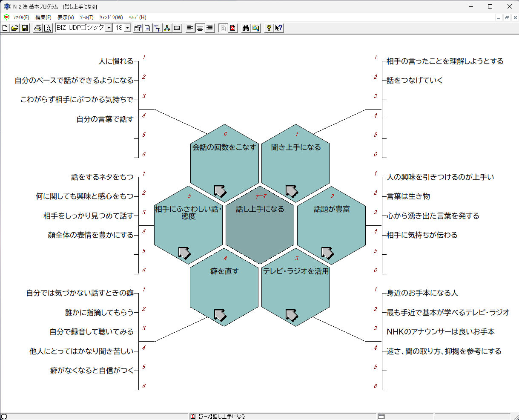Click the tree structure diagram icon

[167, 28]
